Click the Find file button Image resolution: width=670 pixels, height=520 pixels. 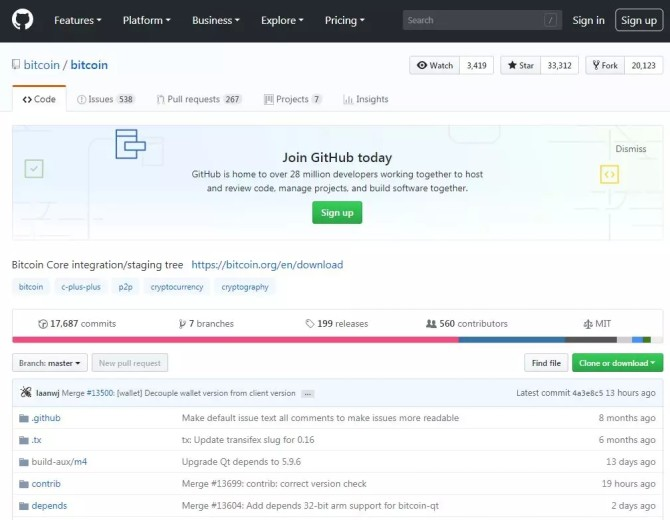(546, 363)
